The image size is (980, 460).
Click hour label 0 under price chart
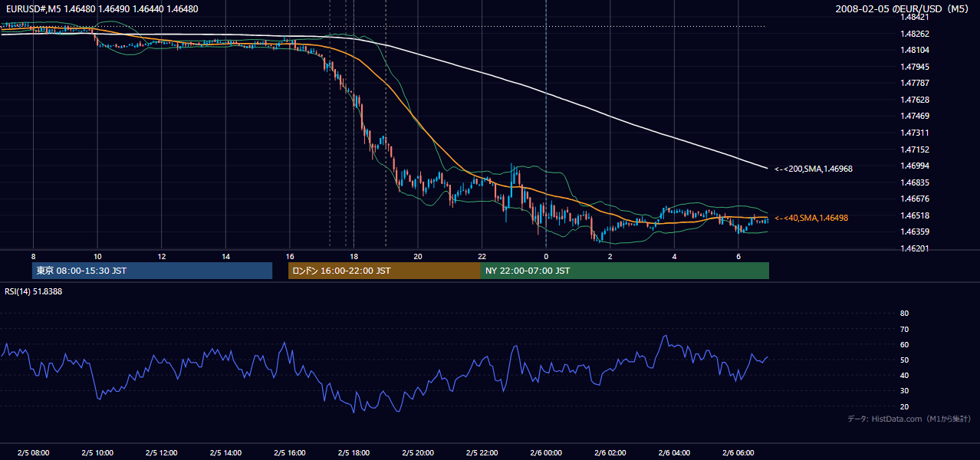546,256
